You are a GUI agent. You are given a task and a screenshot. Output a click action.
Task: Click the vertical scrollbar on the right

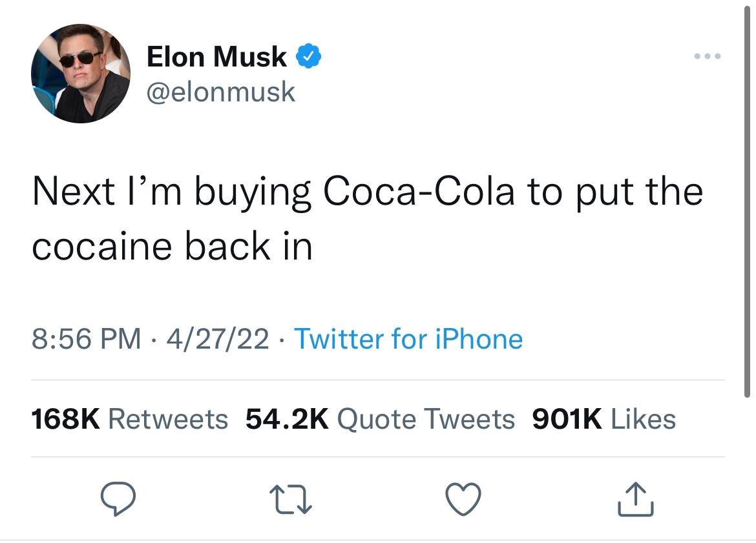tap(747, 200)
